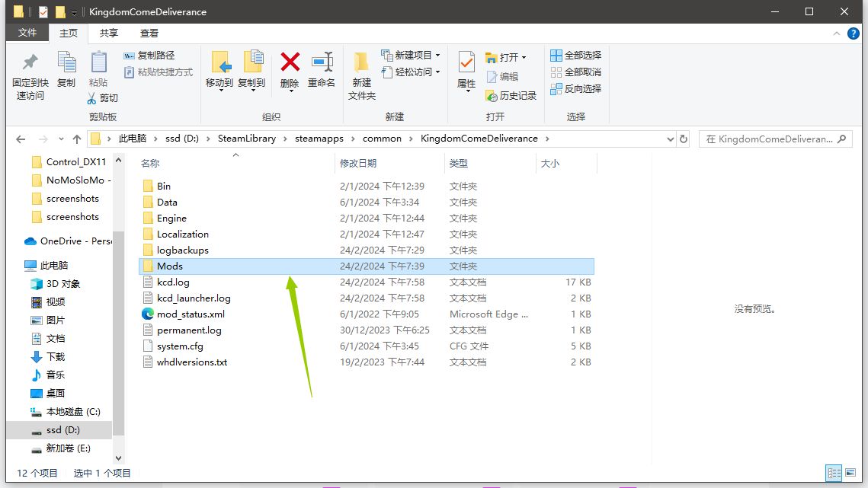Switch to the View (查看) tab
The width and height of the screenshot is (868, 488).
(149, 33)
